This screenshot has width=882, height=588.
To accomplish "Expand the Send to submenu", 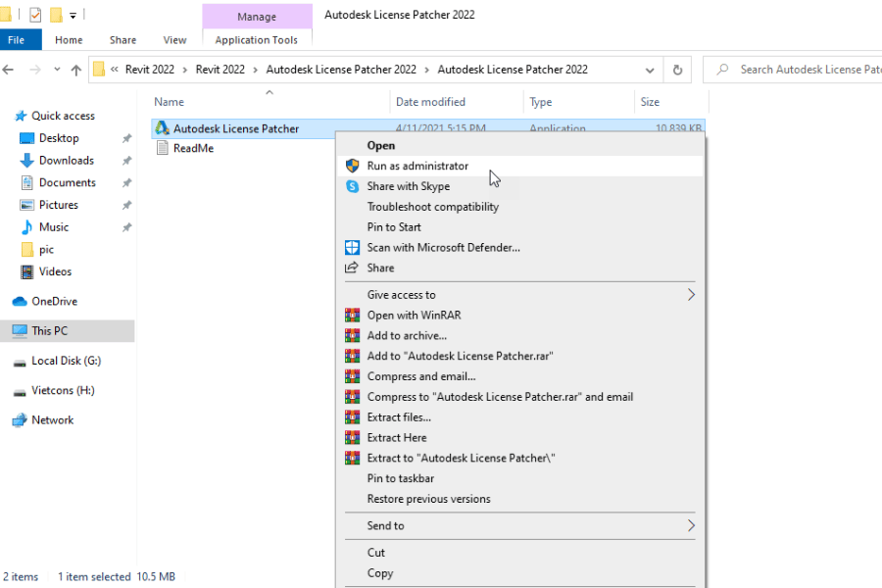I will pos(690,525).
